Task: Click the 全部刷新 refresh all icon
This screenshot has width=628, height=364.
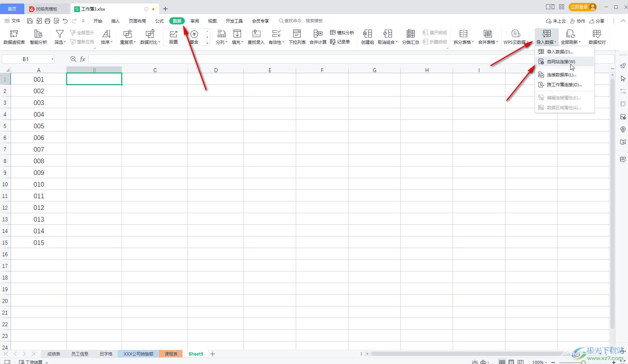Action: click(x=570, y=34)
